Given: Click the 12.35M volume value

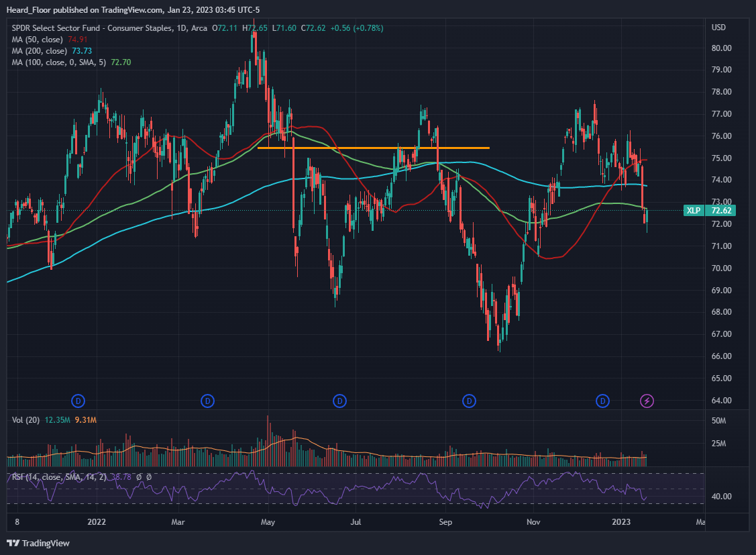Looking at the screenshot, I should (58, 420).
